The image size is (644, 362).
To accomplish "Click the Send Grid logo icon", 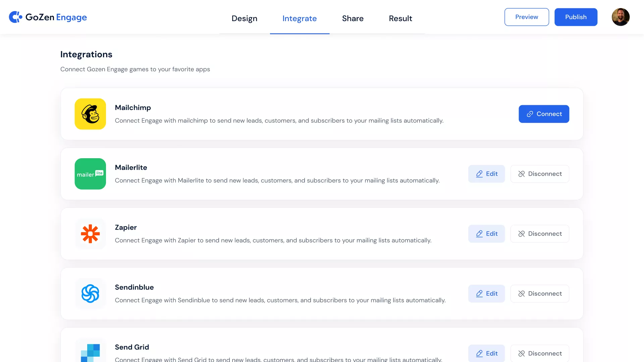I will tap(90, 352).
